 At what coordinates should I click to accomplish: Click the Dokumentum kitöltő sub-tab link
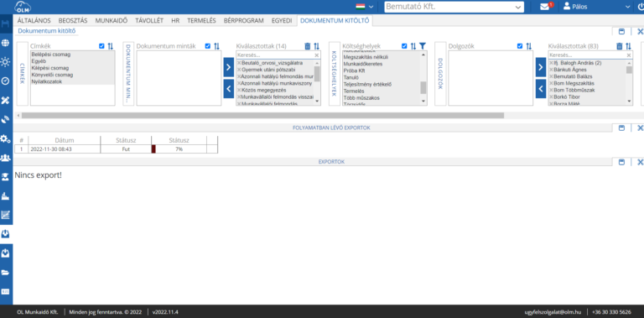click(x=47, y=31)
